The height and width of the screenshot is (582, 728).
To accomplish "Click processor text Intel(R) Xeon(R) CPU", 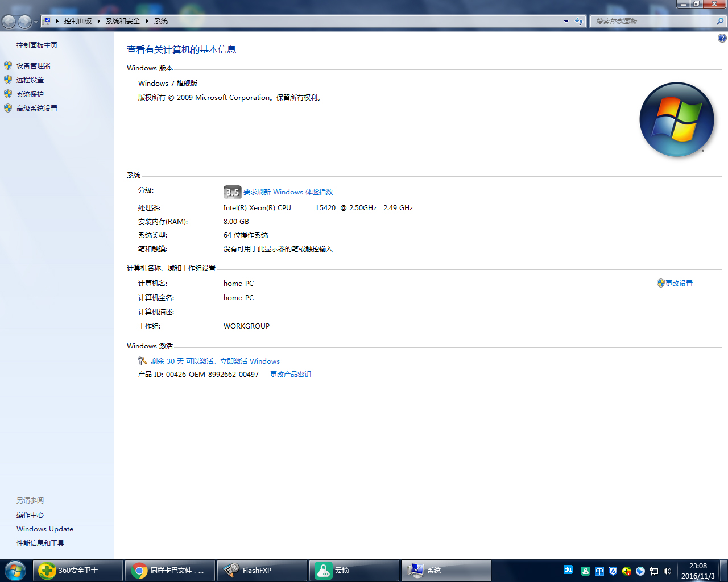I will click(x=257, y=208).
